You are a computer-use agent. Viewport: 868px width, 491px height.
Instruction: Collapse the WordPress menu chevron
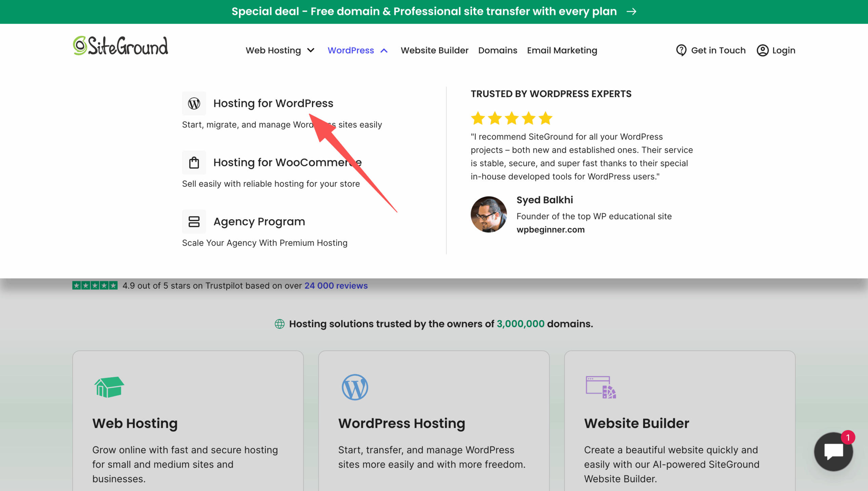[x=384, y=51]
